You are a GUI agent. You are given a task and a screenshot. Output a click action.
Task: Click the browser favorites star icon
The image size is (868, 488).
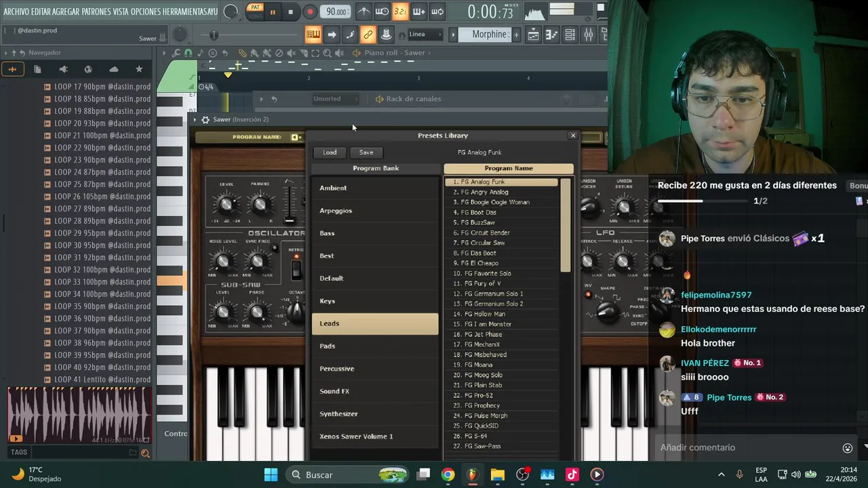click(x=139, y=69)
